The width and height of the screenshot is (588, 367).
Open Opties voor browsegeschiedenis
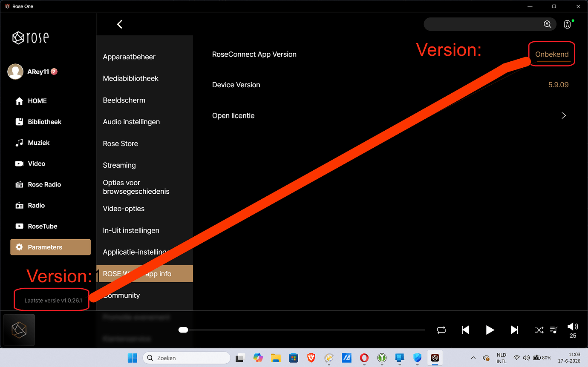click(x=136, y=187)
